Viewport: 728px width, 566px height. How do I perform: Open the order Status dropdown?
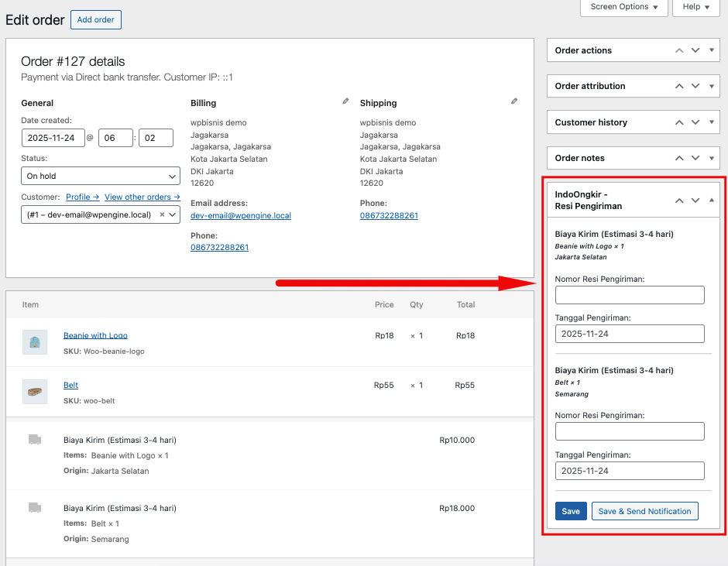[x=101, y=176]
